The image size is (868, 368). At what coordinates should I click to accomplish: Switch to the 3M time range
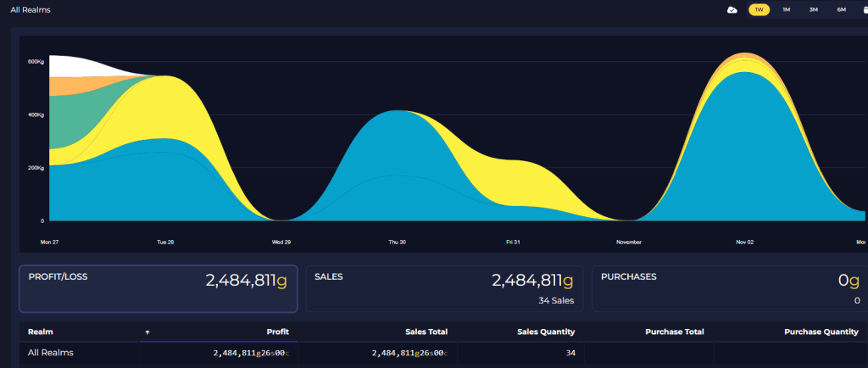pyautogui.click(x=813, y=9)
